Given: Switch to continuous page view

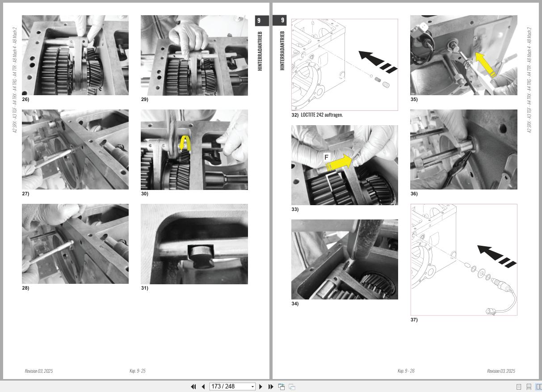Looking at the screenshot, I should pyautogui.click(x=529, y=387).
